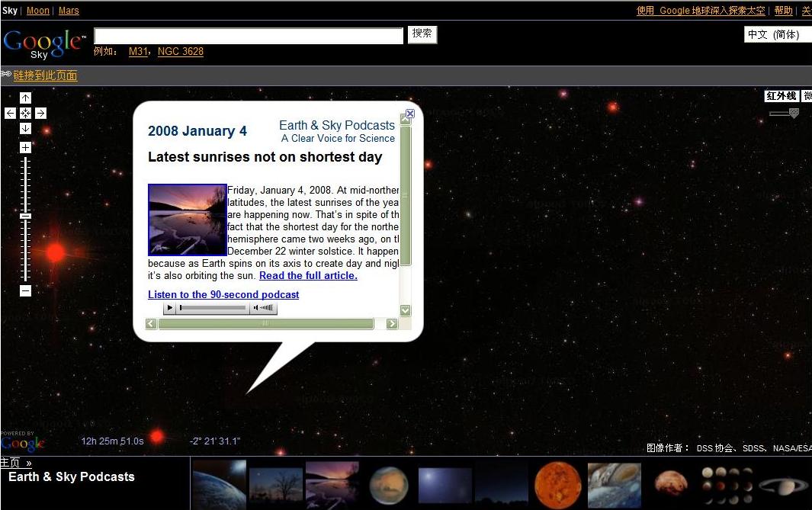812x510 pixels.
Task: Mute the podcast player volume icon
Action: tap(256, 307)
